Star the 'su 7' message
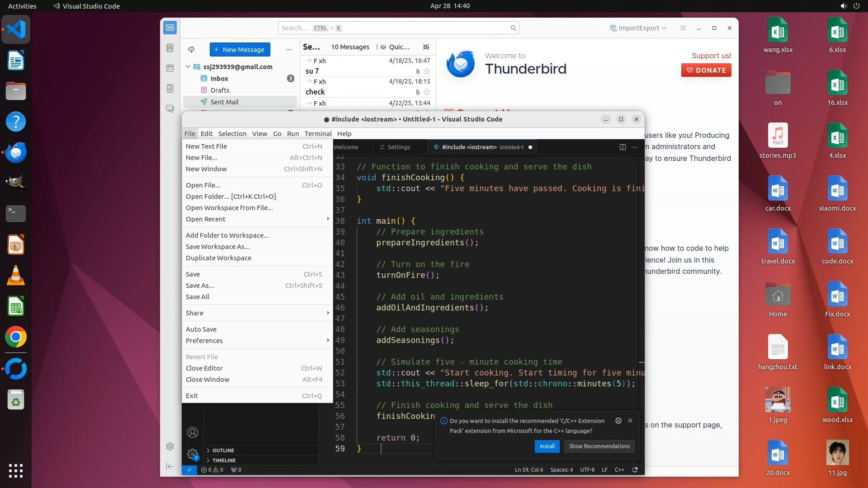This screenshot has width=868, height=488. tap(427, 71)
